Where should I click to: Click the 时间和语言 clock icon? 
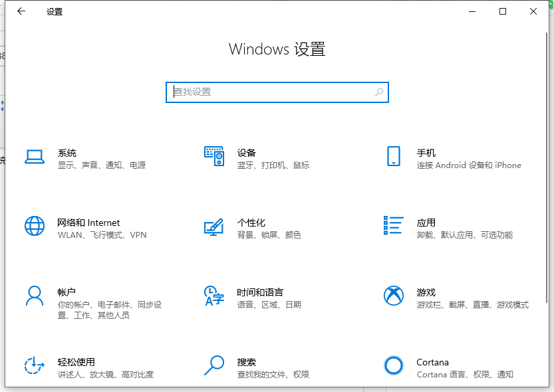[214, 296]
